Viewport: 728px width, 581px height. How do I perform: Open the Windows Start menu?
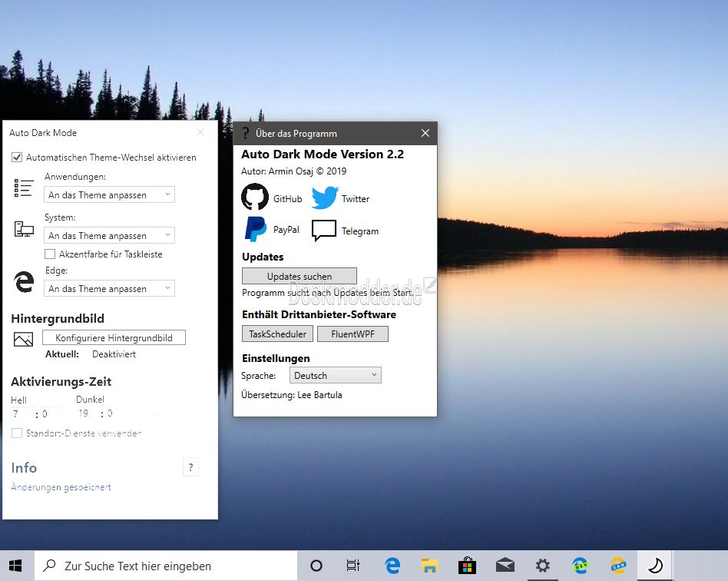click(x=15, y=566)
